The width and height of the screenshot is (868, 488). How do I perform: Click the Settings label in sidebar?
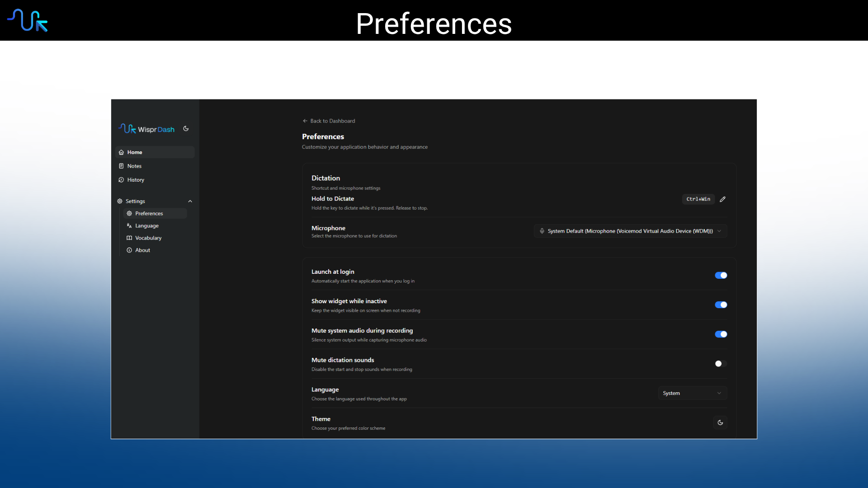135,201
